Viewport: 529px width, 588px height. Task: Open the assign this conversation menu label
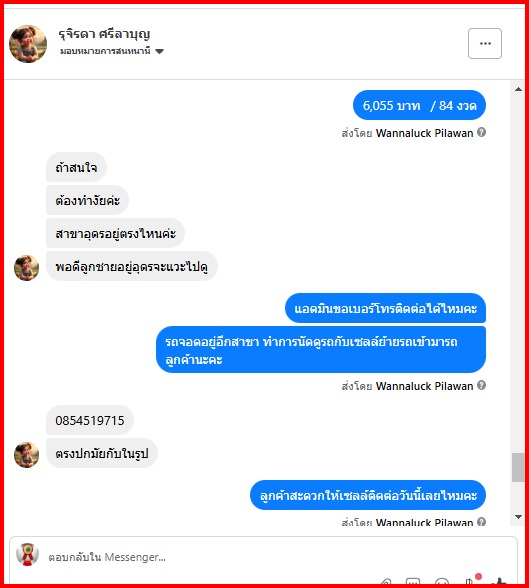click(x=105, y=51)
